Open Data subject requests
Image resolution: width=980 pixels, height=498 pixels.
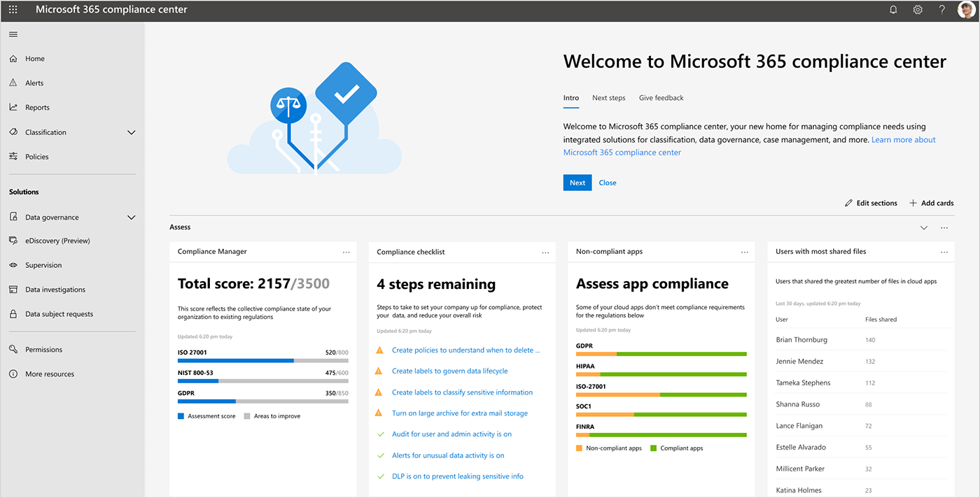tap(59, 313)
